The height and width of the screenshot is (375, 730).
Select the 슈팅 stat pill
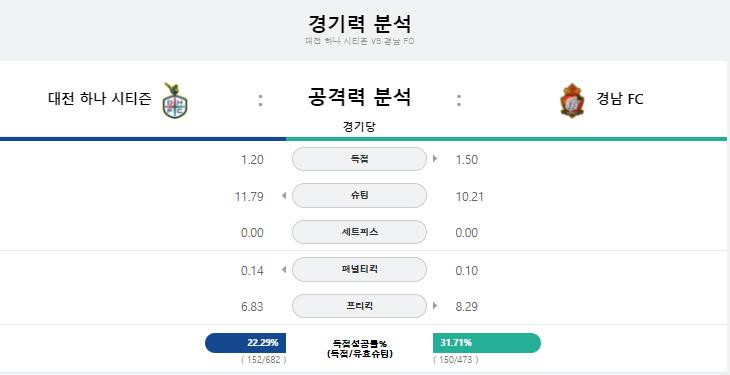pos(359,196)
